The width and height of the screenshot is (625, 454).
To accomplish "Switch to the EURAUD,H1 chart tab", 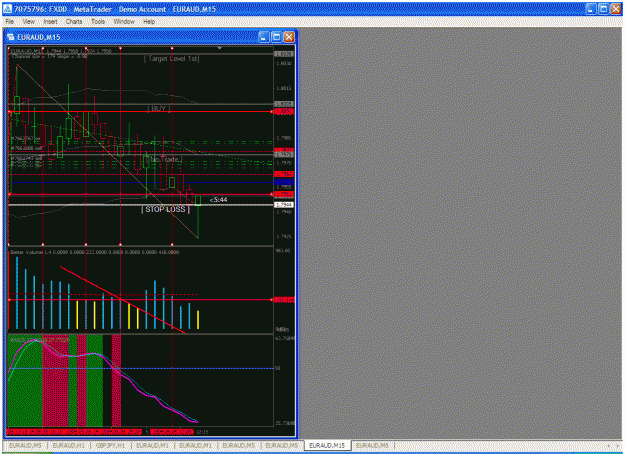I will [x=69, y=445].
